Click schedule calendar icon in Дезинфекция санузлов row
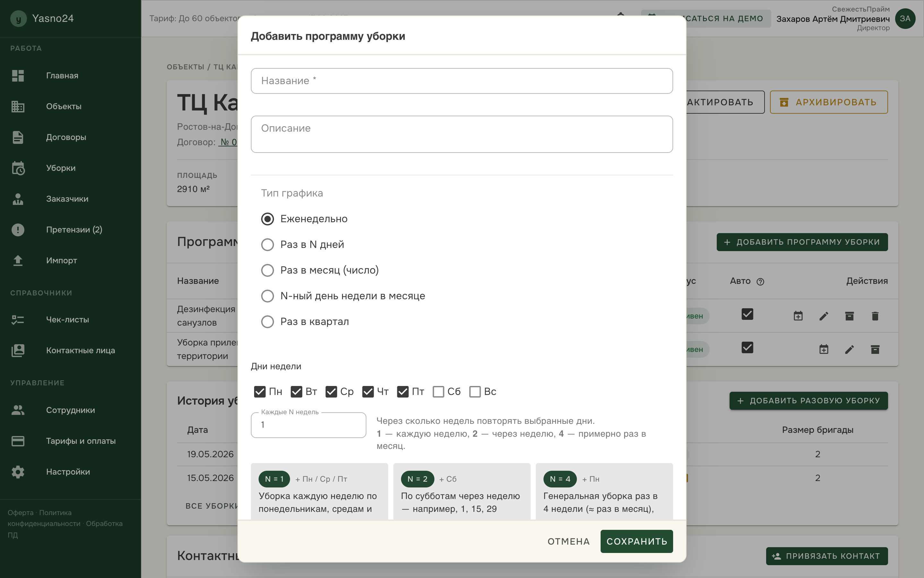924x578 pixels. click(x=798, y=316)
